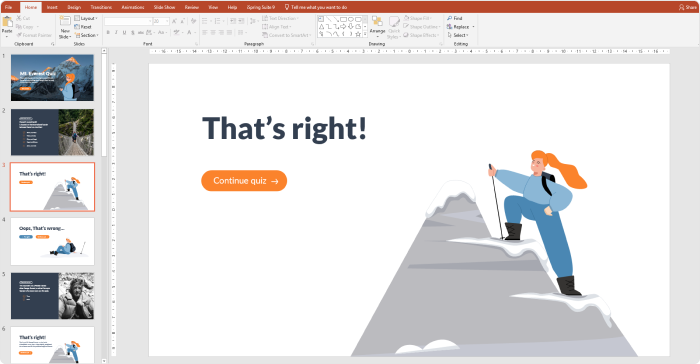The width and height of the screenshot is (700, 364).
Task: Click Increase List Level icon
Action: [x=241, y=21]
